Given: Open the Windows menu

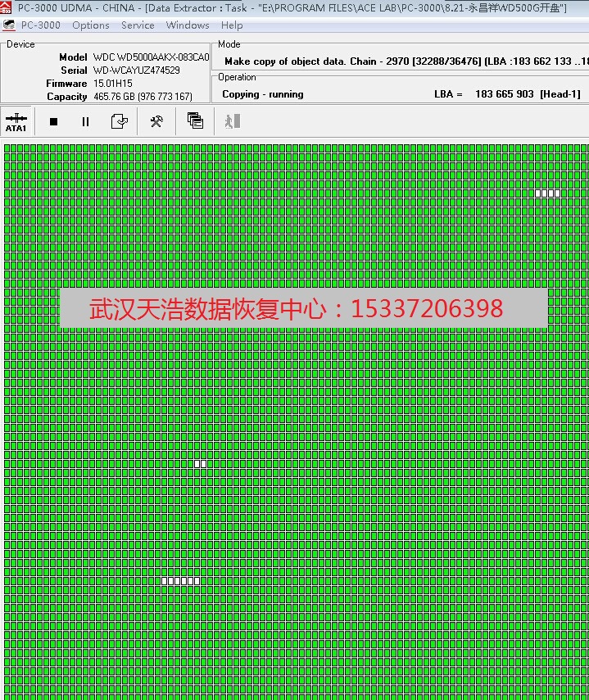Looking at the screenshot, I should [188, 25].
